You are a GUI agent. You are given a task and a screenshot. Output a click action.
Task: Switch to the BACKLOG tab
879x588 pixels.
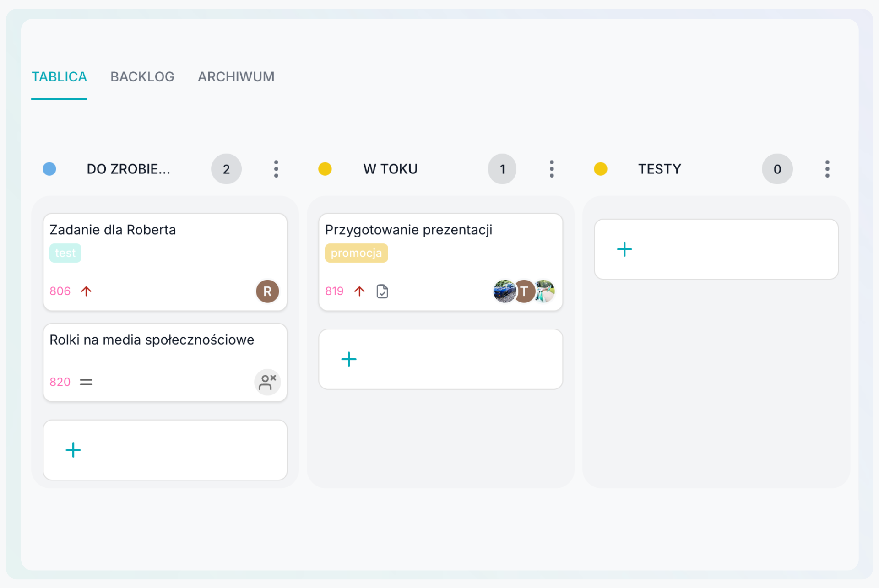(x=142, y=76)
